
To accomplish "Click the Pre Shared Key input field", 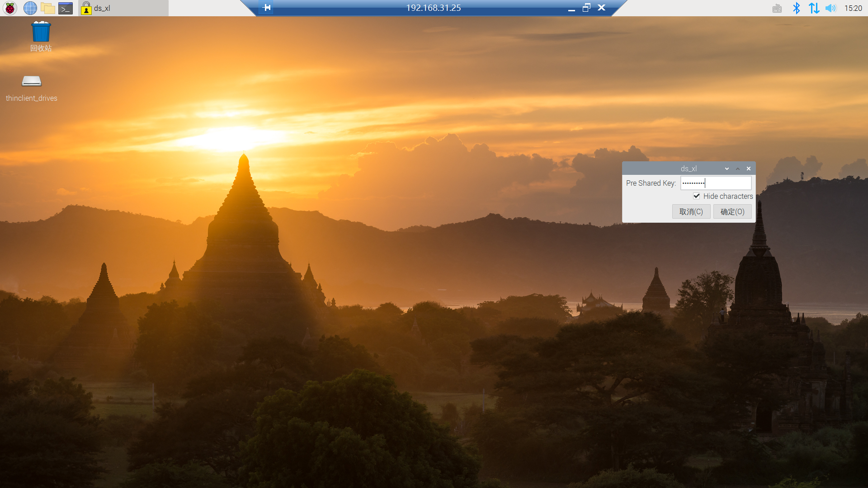I will coord(716,183).
